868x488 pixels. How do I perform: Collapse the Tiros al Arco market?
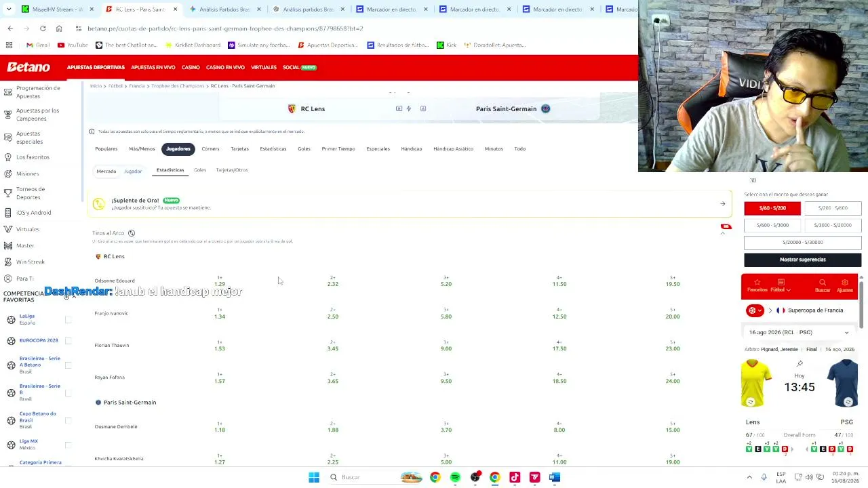pos(723,233)
